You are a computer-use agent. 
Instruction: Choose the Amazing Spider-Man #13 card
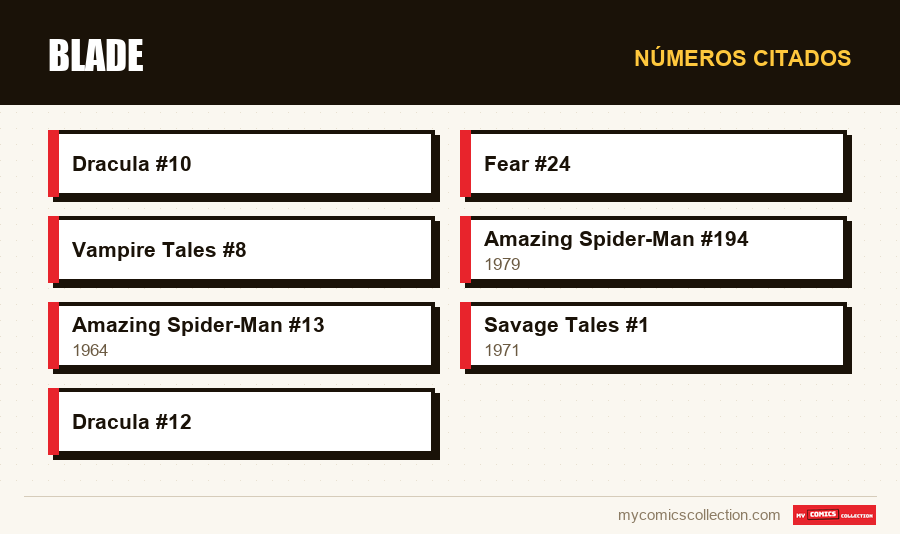pos(242,336)
